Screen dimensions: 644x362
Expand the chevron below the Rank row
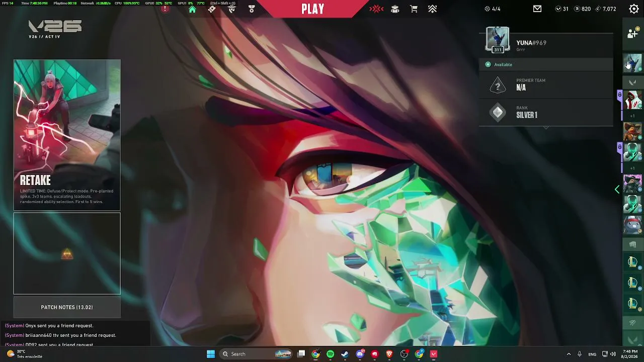[x=546, y=128]
